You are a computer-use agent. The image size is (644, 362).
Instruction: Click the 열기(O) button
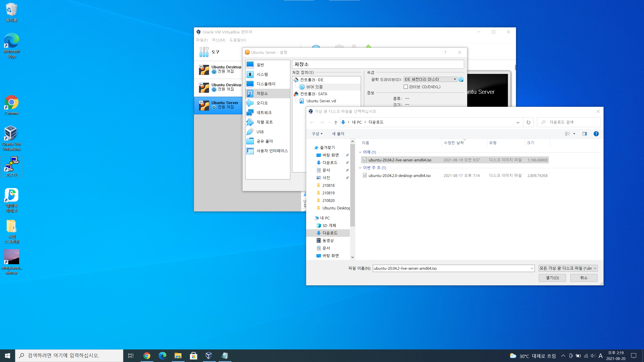(x=552, y=278)
